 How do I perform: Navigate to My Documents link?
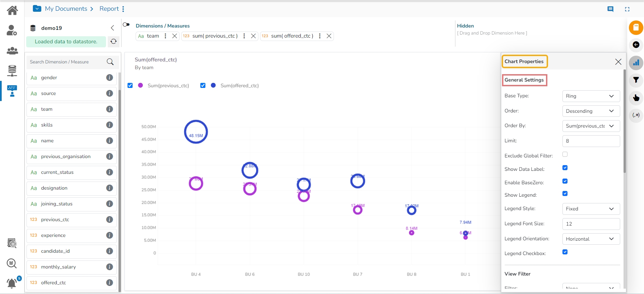click(x=66, y=9)
